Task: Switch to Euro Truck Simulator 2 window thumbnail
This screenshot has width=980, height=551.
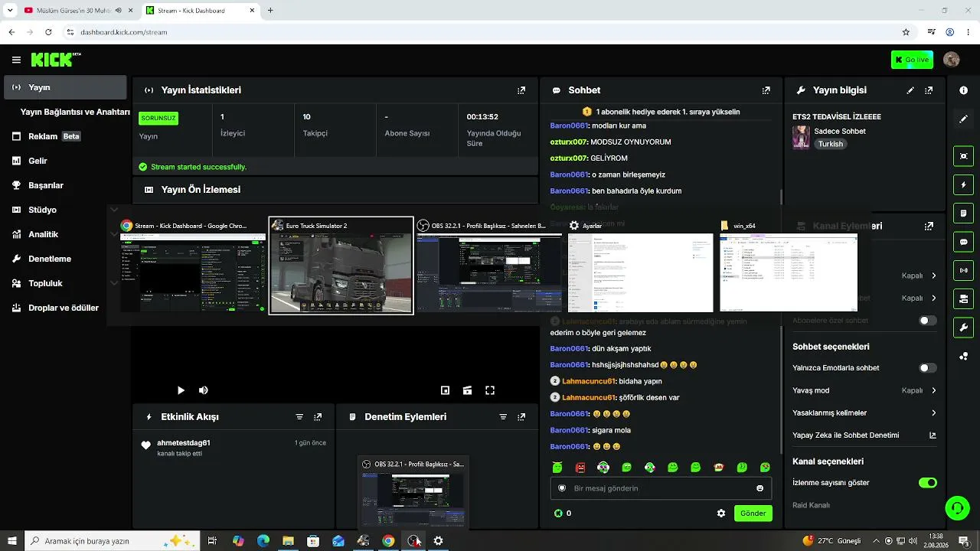Action: [341, 266]
